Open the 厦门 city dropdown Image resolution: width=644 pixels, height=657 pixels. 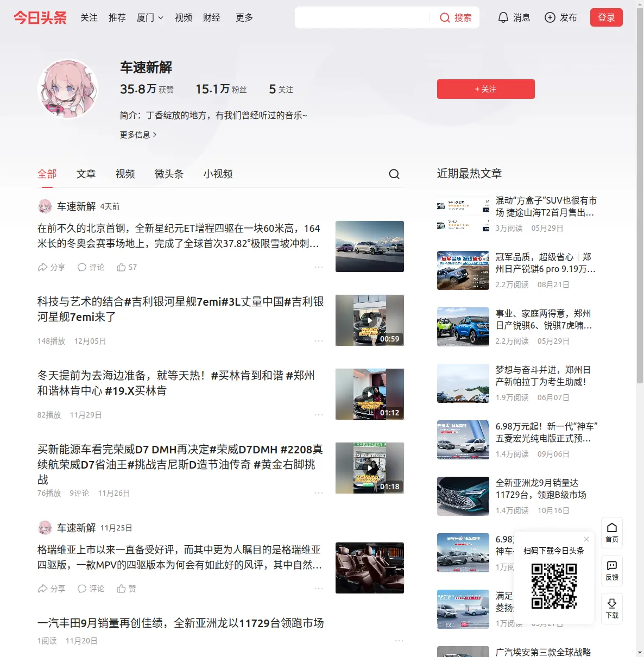tap(150, 17)
